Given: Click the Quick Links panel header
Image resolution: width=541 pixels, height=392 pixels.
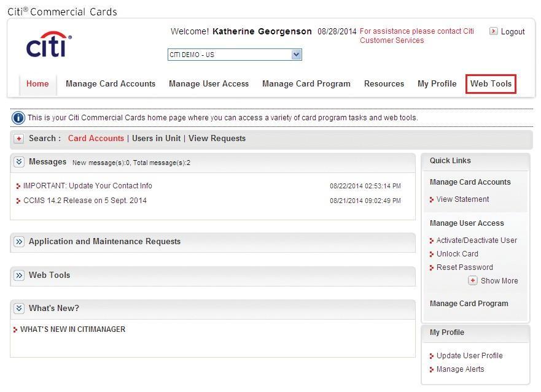Looking at the screenshot, I should [475, 162].
